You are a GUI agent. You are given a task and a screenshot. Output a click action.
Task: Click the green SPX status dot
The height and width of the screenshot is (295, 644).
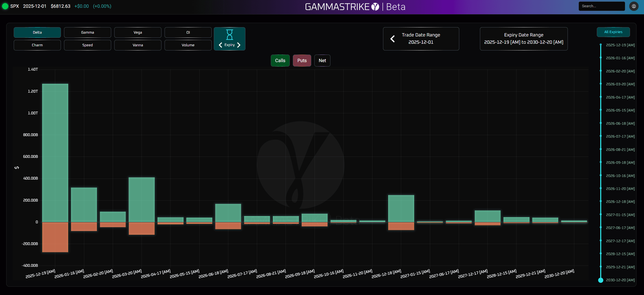coord(5,6)
